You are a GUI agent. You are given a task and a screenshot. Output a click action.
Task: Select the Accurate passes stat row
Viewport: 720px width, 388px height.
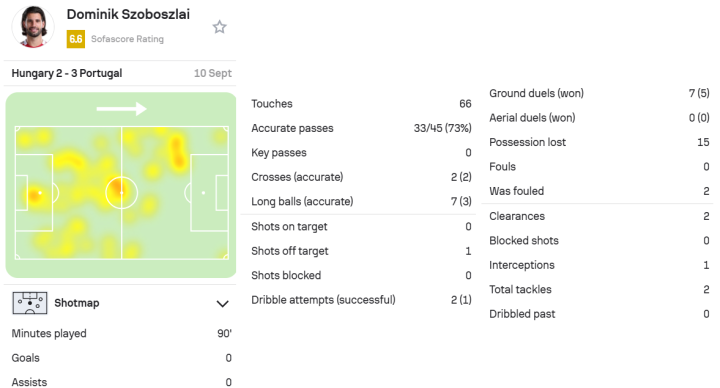pyautogui.click(x=361, y=128)
